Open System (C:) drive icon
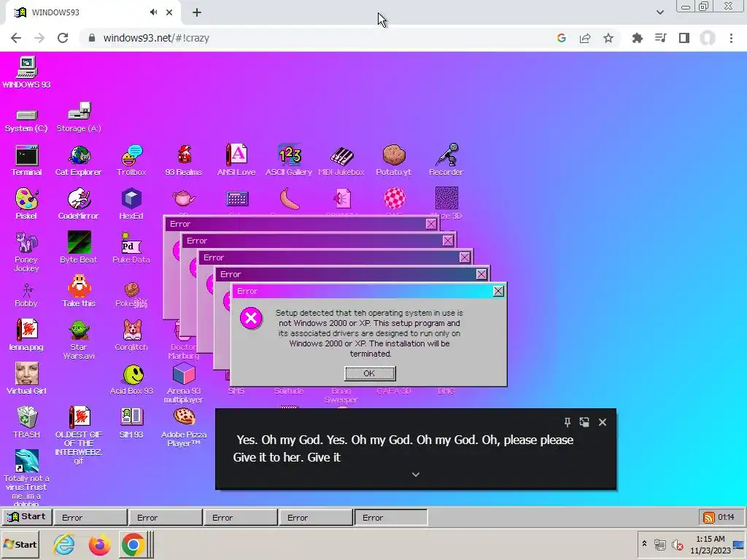 26,119
